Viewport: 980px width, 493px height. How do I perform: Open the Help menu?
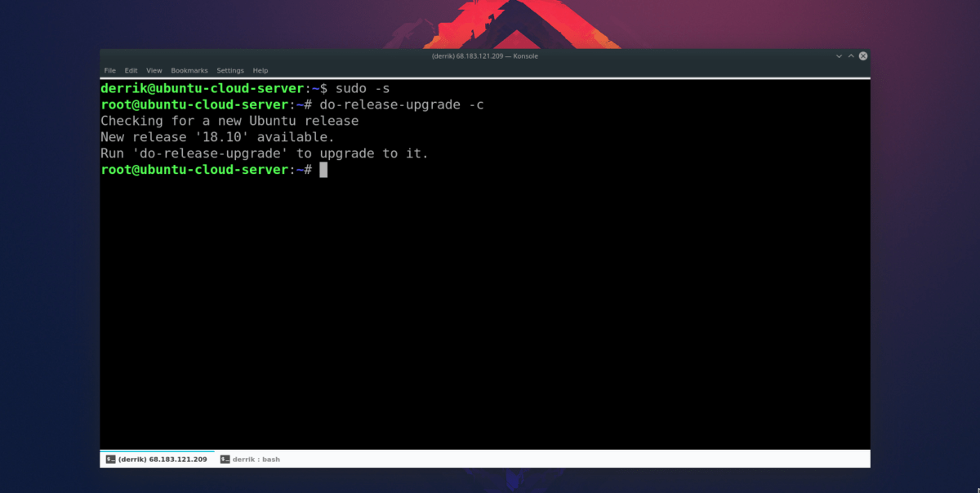click(259, 70)
